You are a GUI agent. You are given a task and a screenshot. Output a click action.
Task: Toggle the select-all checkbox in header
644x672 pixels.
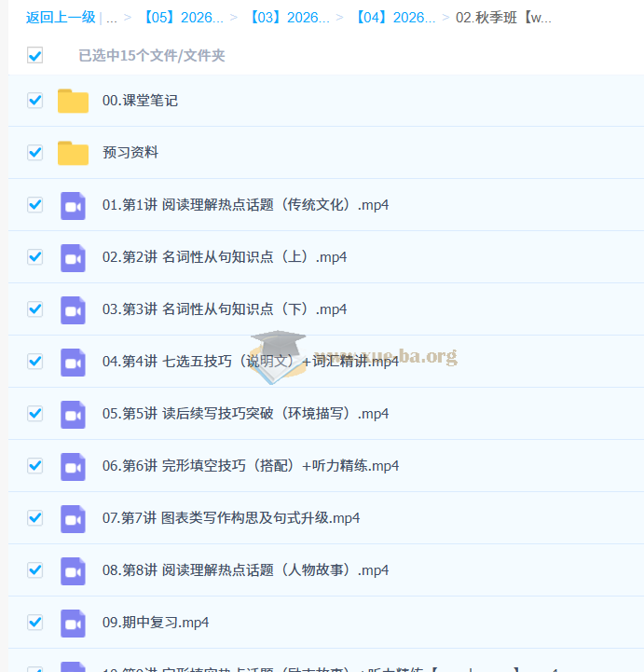point(35,56)
